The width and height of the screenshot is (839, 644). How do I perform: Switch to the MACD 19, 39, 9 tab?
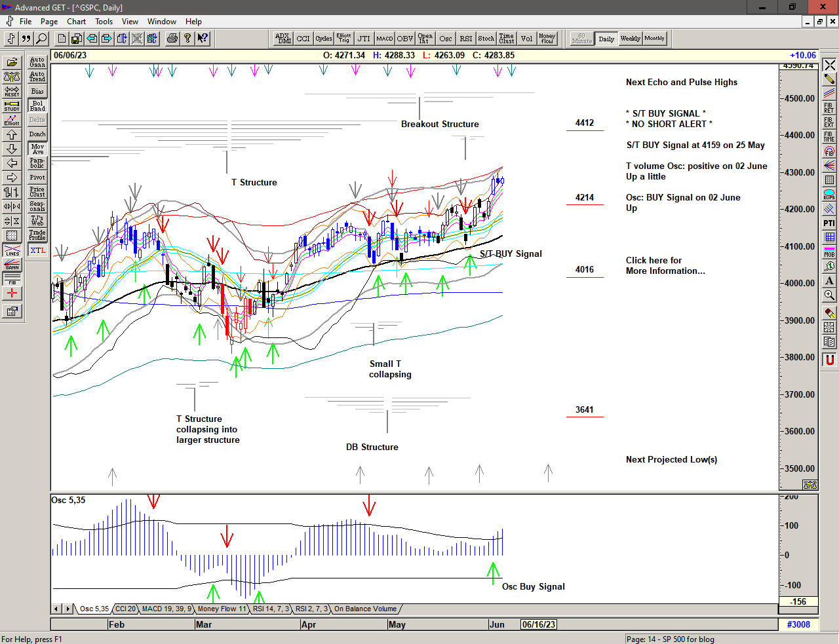point(166,609)
